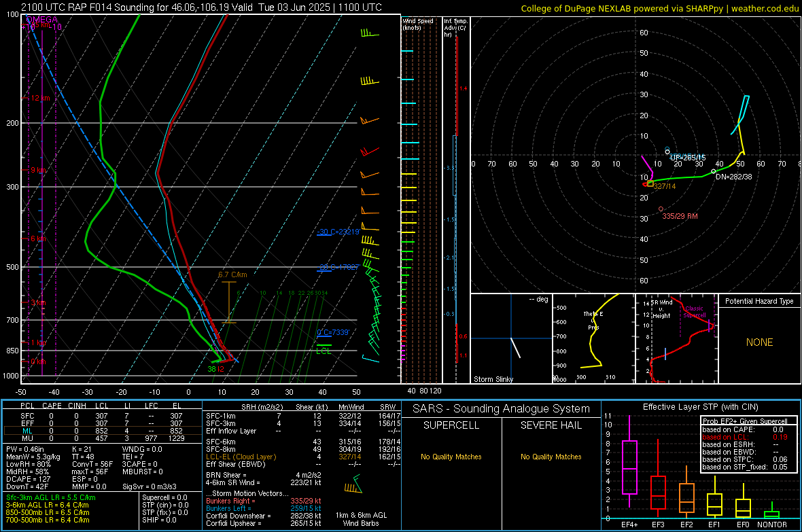Click the 0'C=7339' freezing level label
Image resolution: width=802 pixels, height=532 pixels.
tap(333, 332)
